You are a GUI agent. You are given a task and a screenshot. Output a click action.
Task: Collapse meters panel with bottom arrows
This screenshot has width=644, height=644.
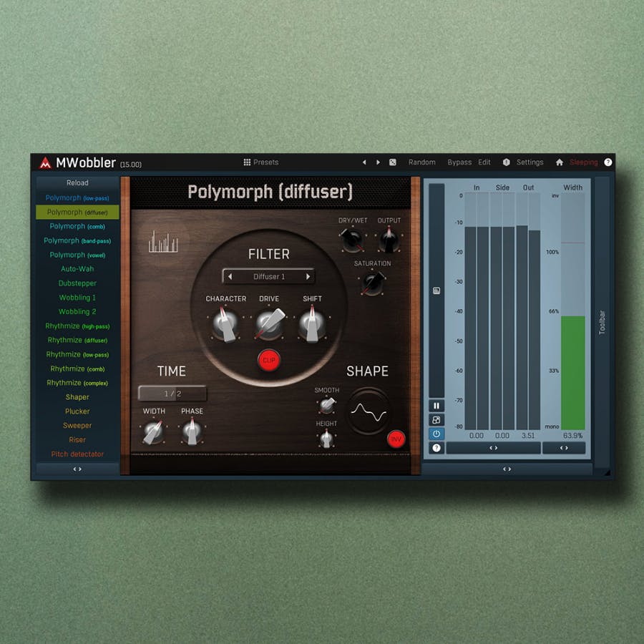coord(507,469)
